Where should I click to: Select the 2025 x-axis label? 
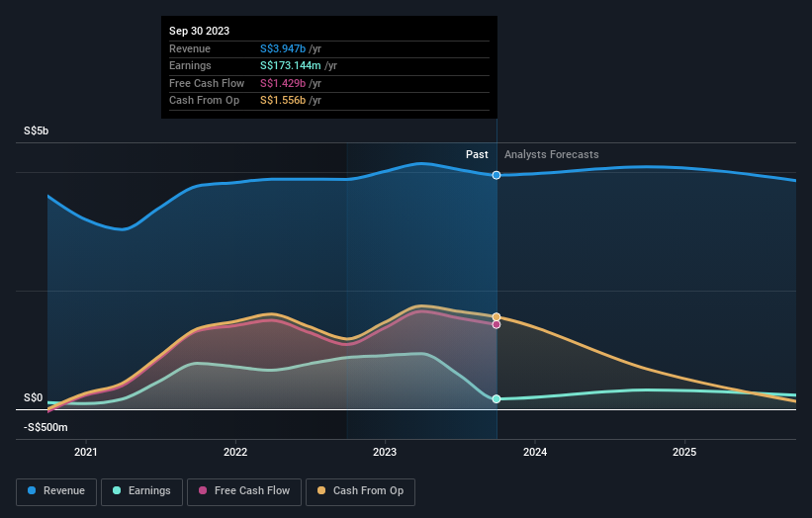[x=684, y=452]
